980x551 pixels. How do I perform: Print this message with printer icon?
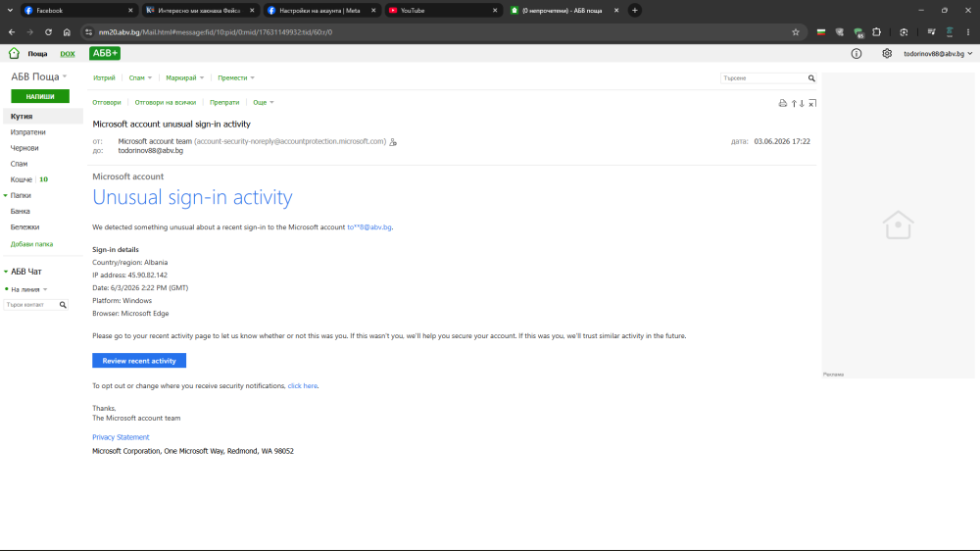click(782, 103)
